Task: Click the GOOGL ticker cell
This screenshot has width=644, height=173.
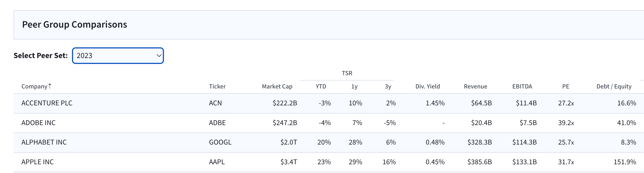Action: (x=220, y=142)
